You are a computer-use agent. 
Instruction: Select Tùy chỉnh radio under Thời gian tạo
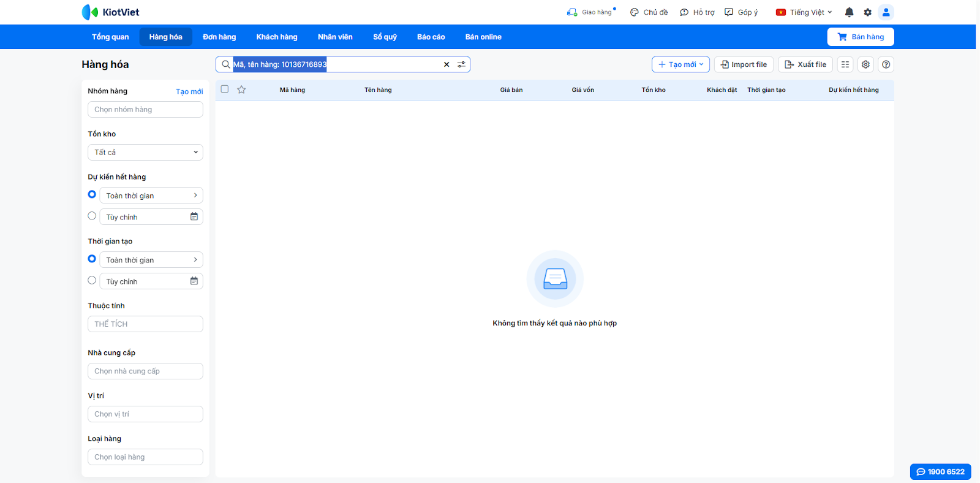click(x=92, y=280)
